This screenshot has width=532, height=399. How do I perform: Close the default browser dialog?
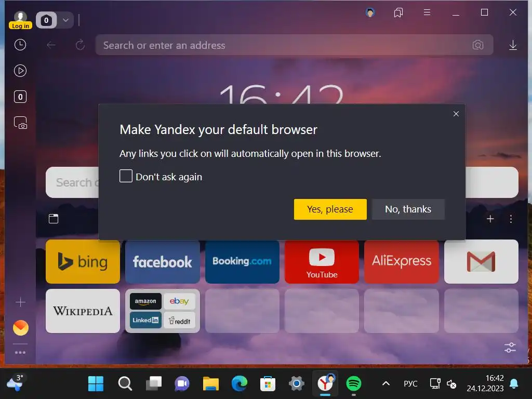(x=456, y=114)
